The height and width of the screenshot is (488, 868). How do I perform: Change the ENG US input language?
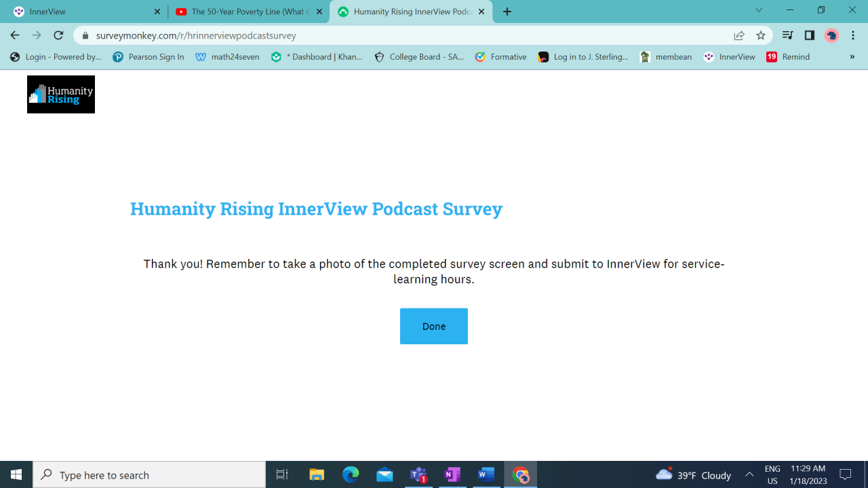[x=772, y=474]
